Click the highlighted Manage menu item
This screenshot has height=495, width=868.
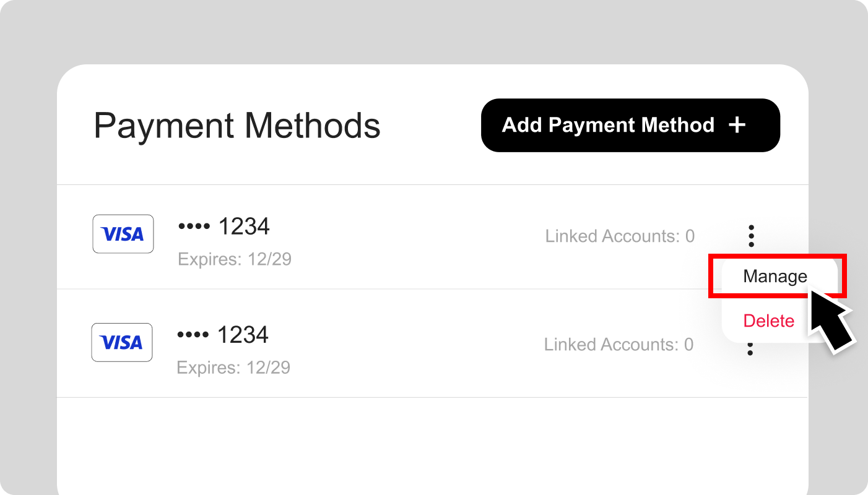pos(775,276)
